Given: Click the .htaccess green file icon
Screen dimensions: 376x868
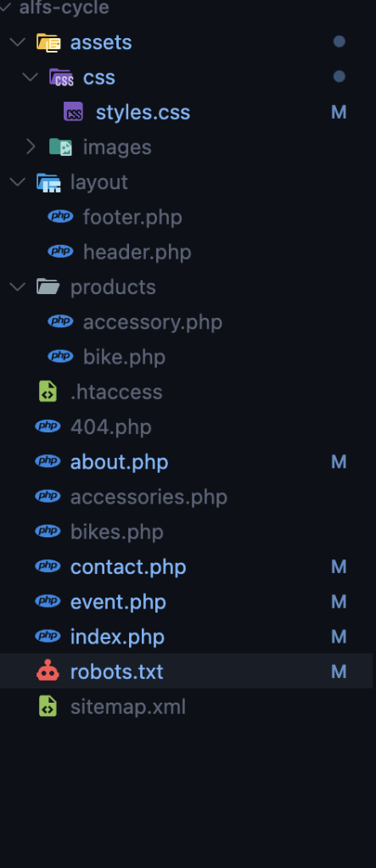Looking at the screenshot, I should click(48, 392).
